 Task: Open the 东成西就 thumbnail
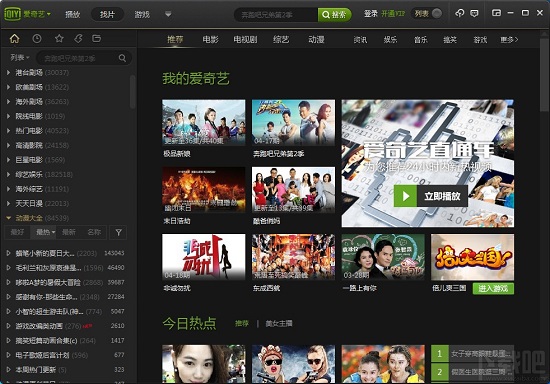click(x=293, y=257)
